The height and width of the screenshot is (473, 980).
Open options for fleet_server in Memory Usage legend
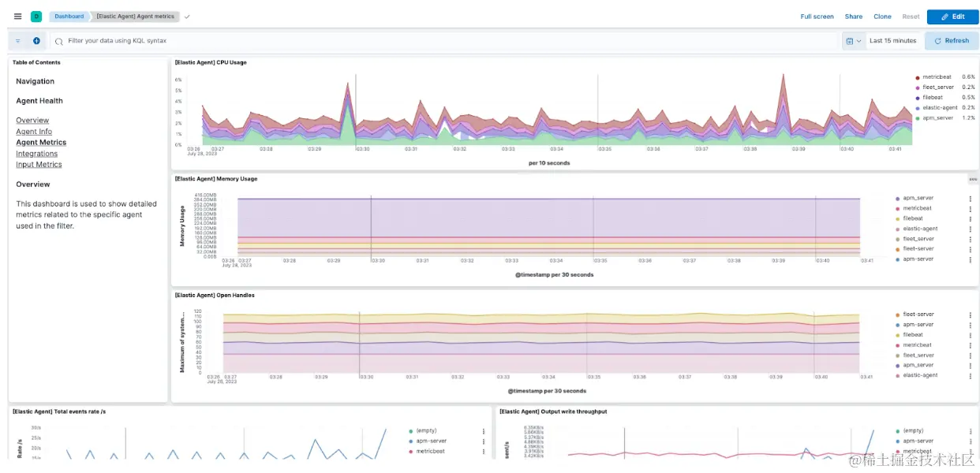(x=971, y=239)
